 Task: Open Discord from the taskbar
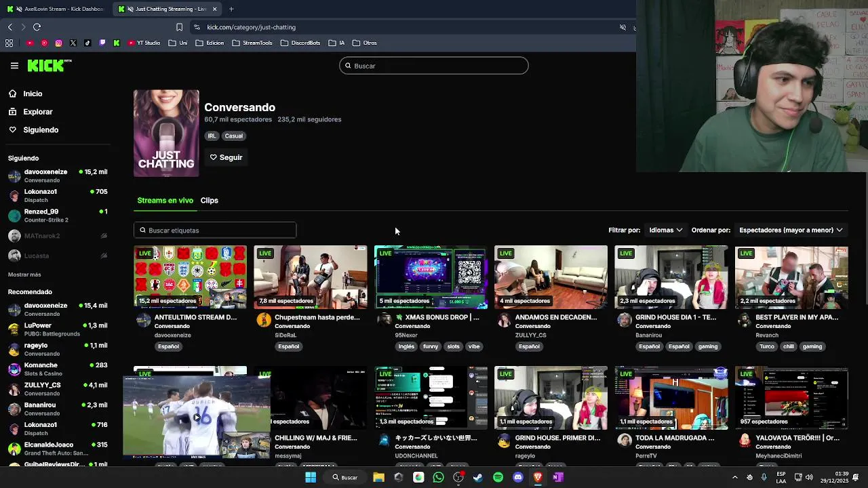tap(518, 477)
